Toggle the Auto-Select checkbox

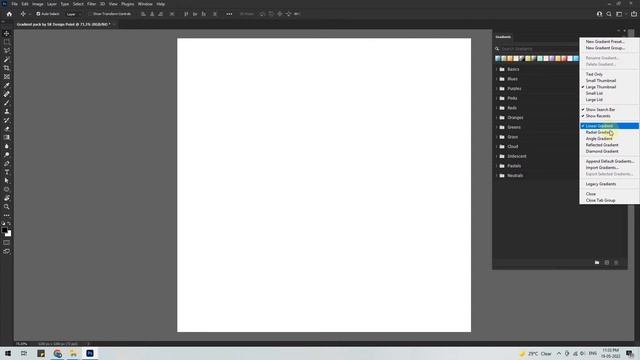38,14
